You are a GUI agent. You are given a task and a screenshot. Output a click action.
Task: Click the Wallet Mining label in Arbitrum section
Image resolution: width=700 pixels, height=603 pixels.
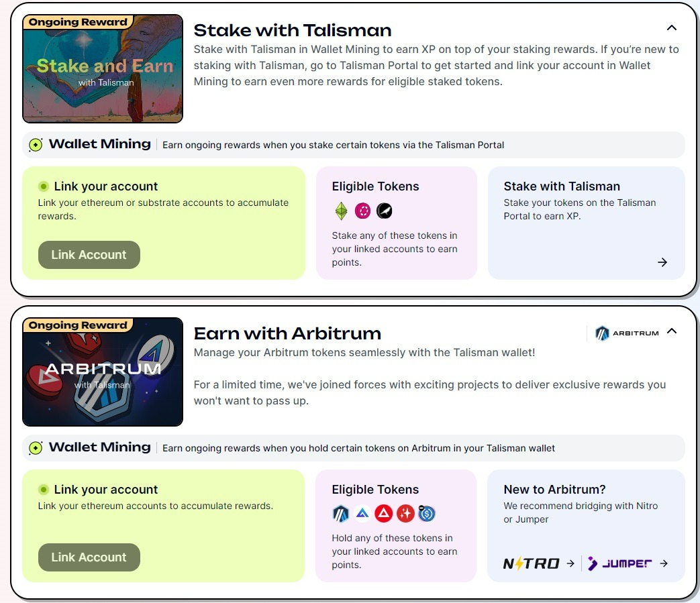(x=99, y=447)
